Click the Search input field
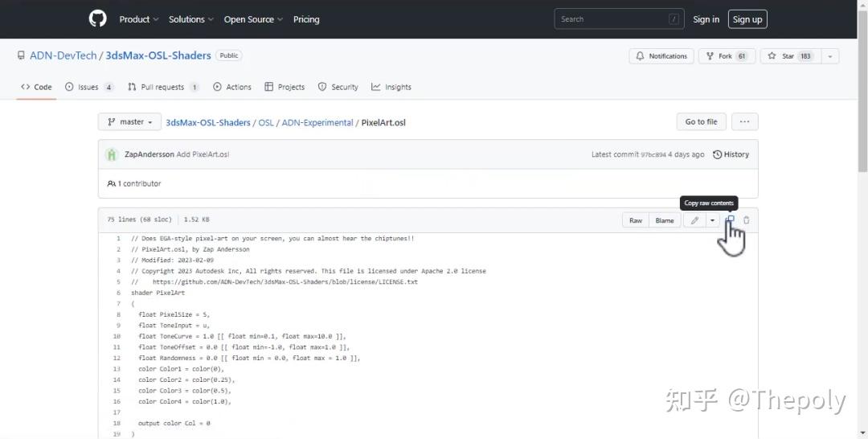Viewport: 868px width, 439px height. (612, 19)
